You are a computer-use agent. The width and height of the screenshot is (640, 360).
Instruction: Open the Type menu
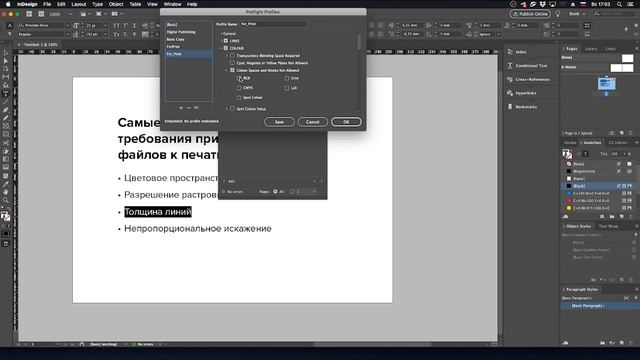(x=97, y=4)
